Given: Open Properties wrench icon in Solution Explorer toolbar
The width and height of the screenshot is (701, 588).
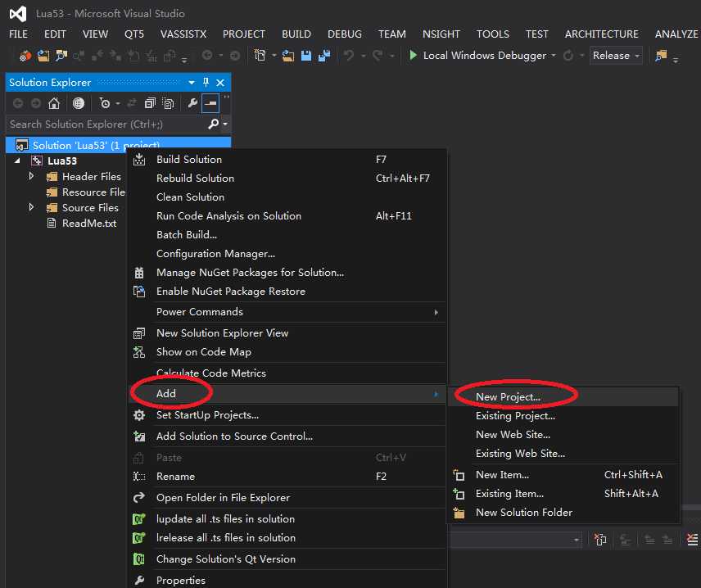Looking at the screenshot, I should 192,104.
